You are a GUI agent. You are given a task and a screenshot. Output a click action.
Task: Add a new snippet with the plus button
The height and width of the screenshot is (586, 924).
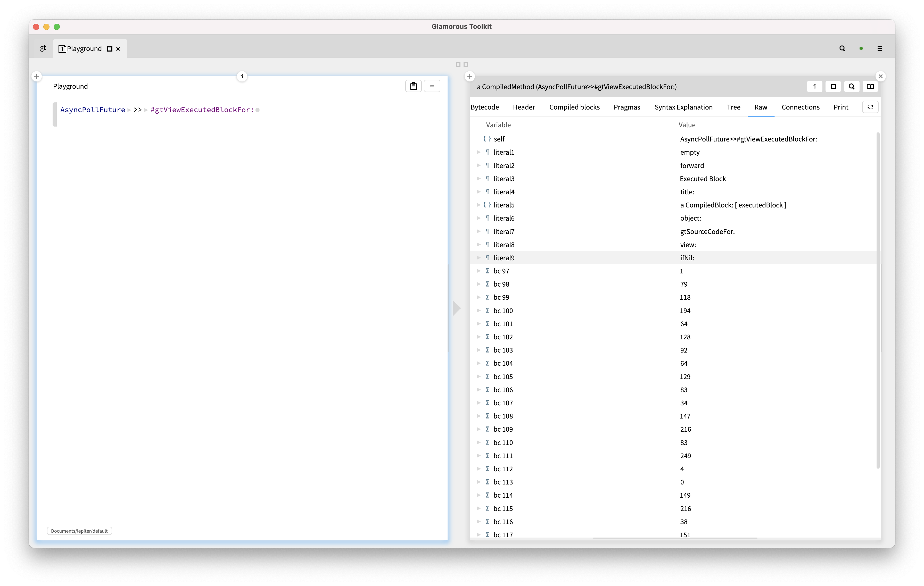(36, 76)
